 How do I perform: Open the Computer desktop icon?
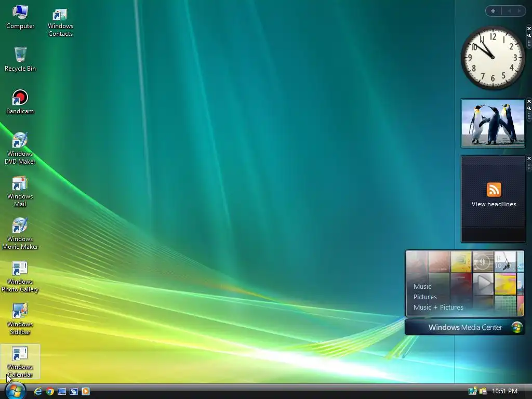(x=20, y=17)
